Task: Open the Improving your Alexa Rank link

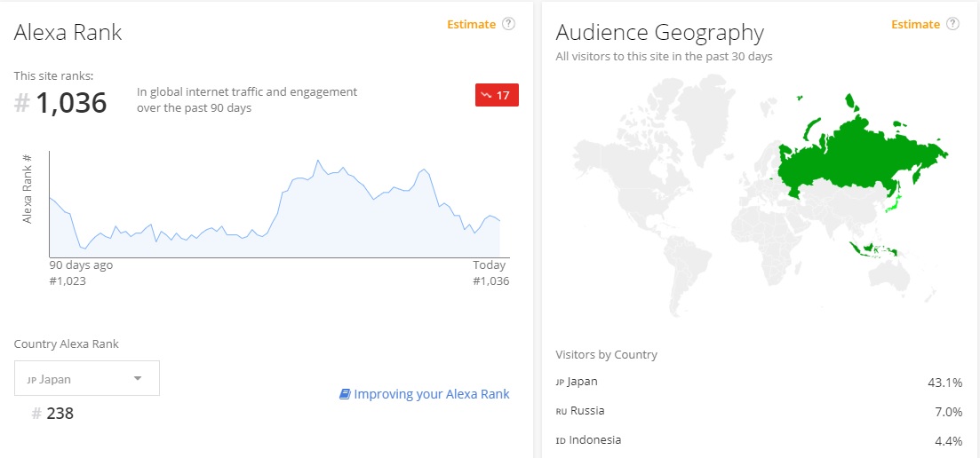Action: point(431,394)
